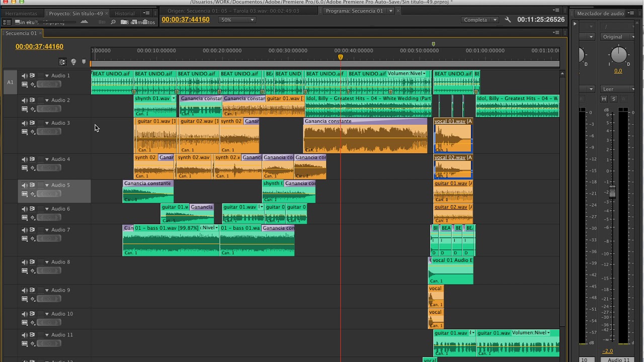Viewport: 644px width, 362px height.
Task: Close the Proyecto panel tab with X
Action: click(x=107, y=14)
